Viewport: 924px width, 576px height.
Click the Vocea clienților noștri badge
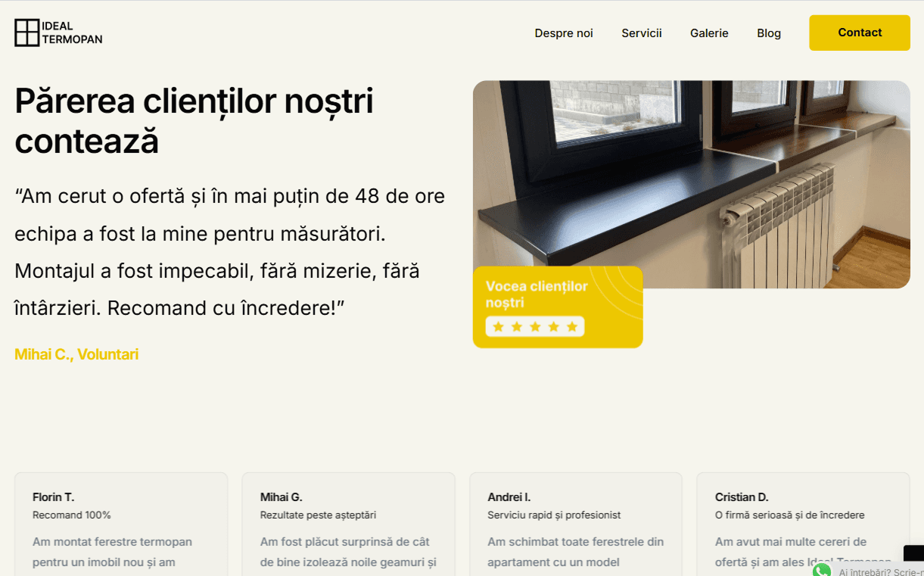(x=558, y=307)
